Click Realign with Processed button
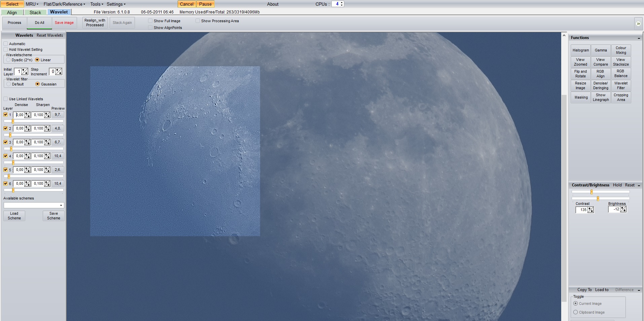The width and height of the screenshot is (644, 321). point(95,23)
